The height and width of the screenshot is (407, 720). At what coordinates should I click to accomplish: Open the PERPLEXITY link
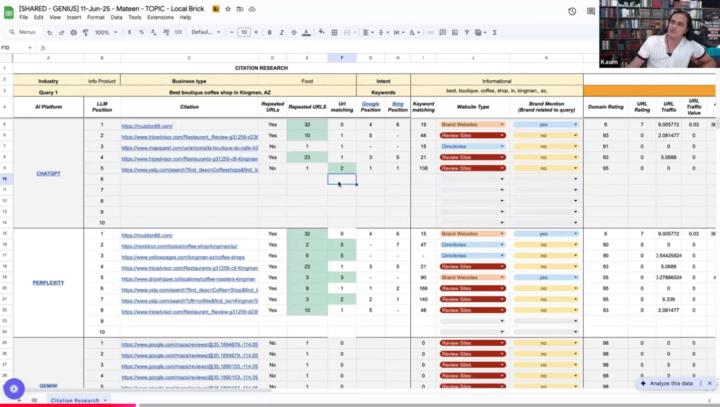pyautogui.click(x=48, y=283)
